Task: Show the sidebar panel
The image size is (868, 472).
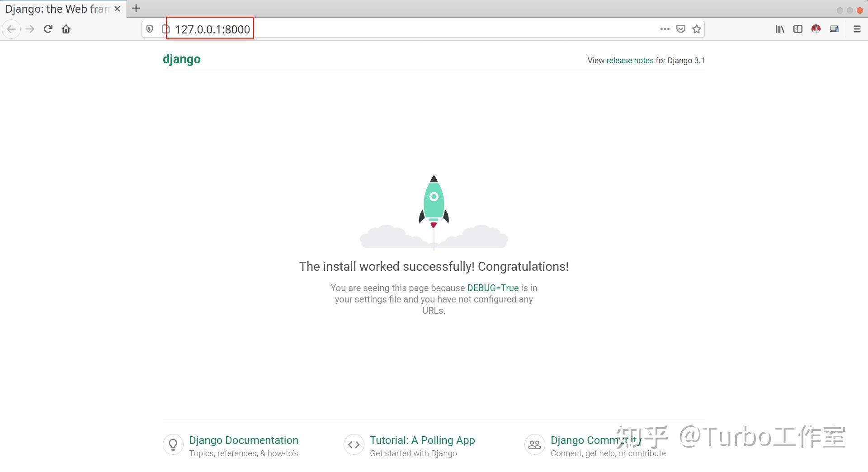Action: click(798, 29)
